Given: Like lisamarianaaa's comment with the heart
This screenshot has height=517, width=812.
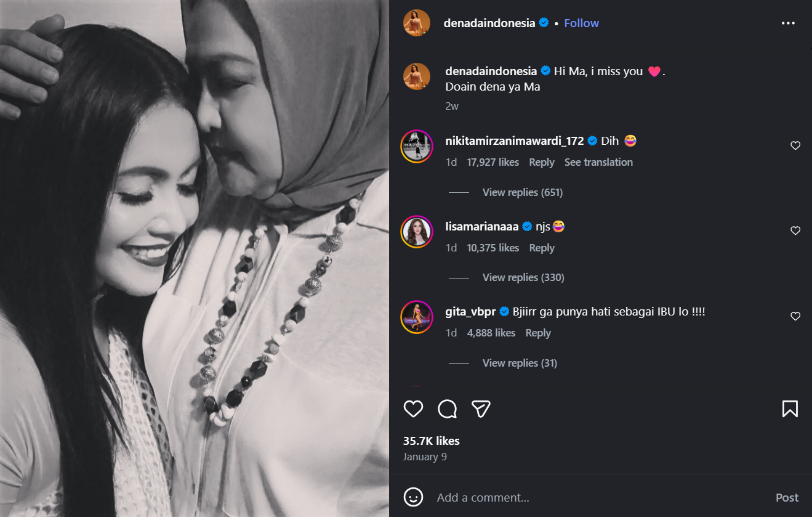Looking at the screenshot, I should pyautogui.click(x=795, y=230).
